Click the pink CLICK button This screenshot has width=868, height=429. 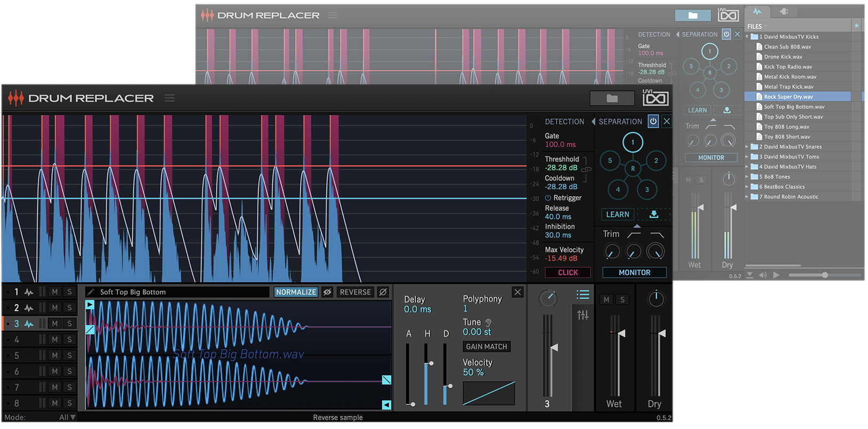[568, 272]
